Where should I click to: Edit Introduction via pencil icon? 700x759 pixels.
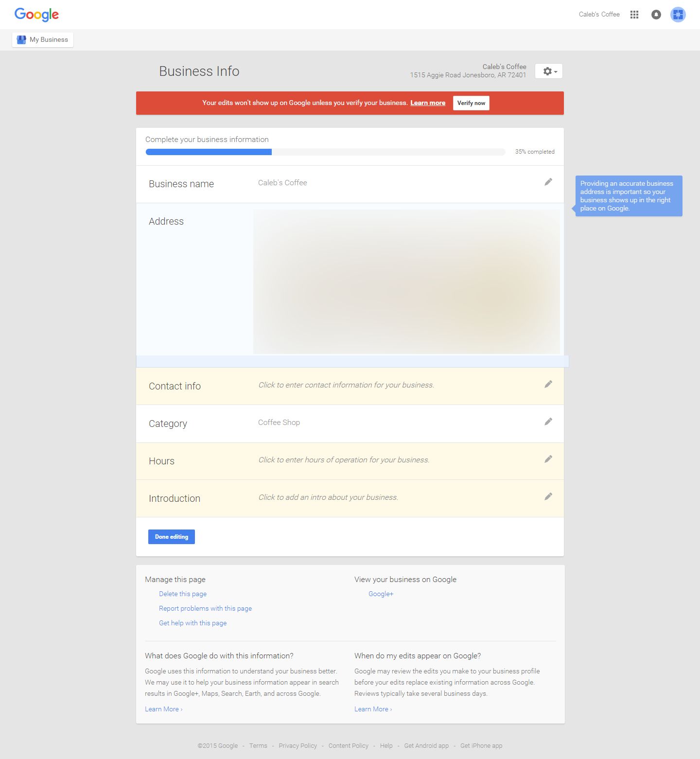548,496
